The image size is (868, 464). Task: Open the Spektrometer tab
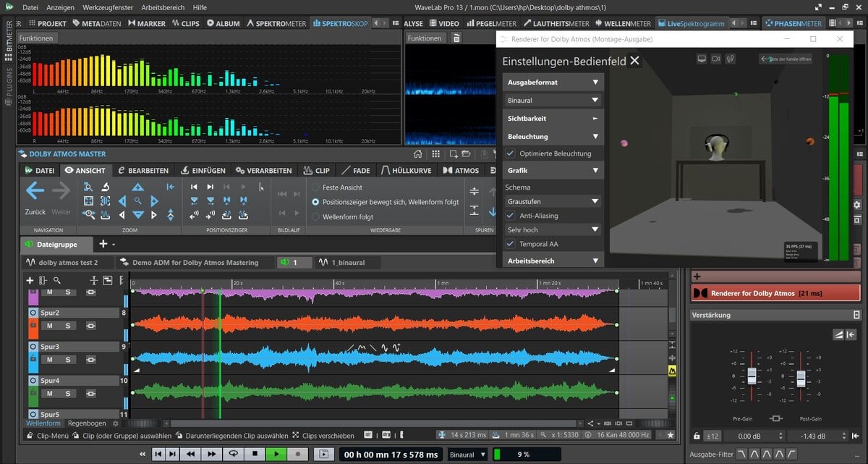click(x=277, y=23)
